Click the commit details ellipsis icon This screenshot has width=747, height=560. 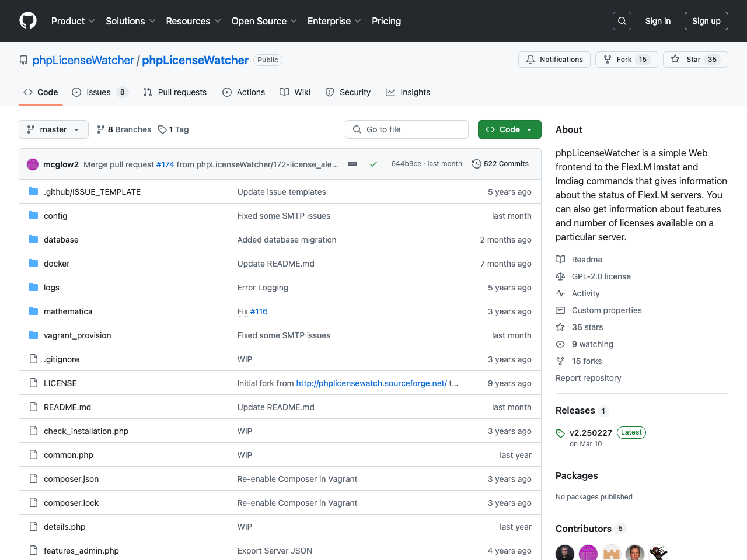click(x=352, y=164)
